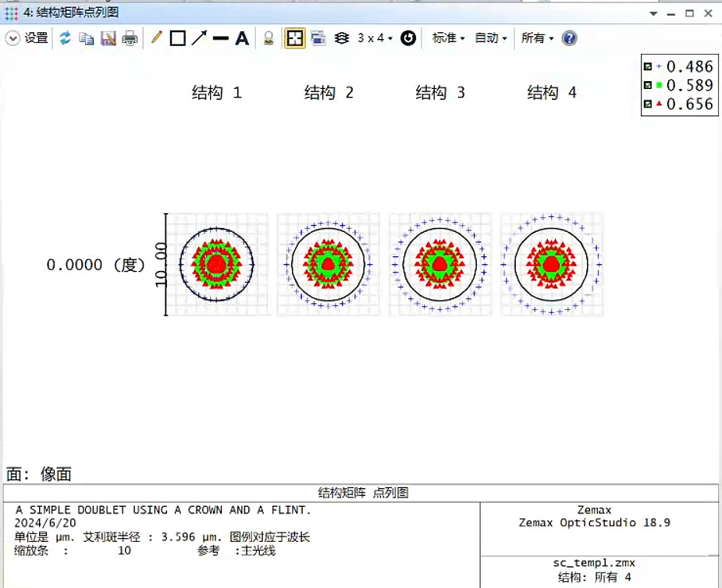Toggle the 0.656 wavelength checkbox
Image resolution: width=722 pixels, height=588 pixels.
pyautogui.click(x=648, y=104)
